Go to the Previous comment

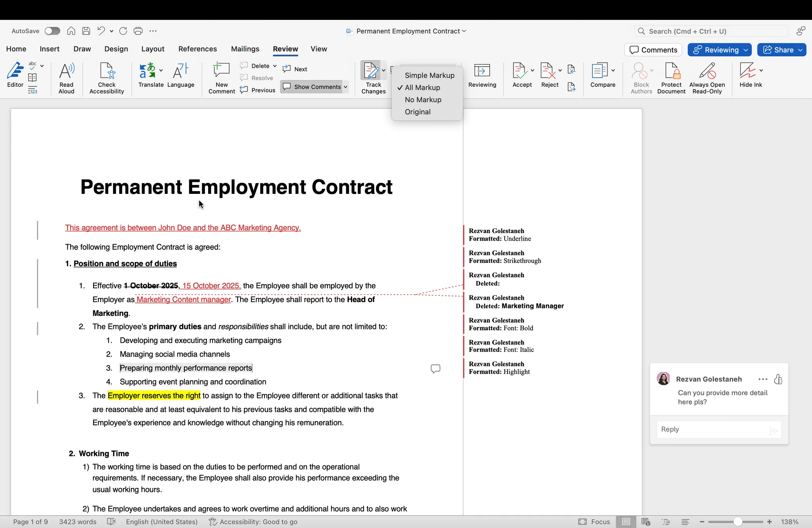pos(258,90)
